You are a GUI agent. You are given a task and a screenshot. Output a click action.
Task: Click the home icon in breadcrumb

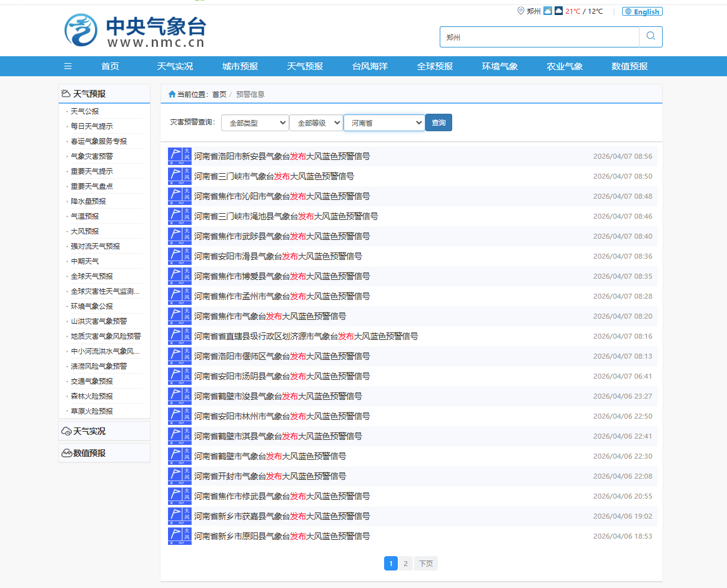[172, 94]
